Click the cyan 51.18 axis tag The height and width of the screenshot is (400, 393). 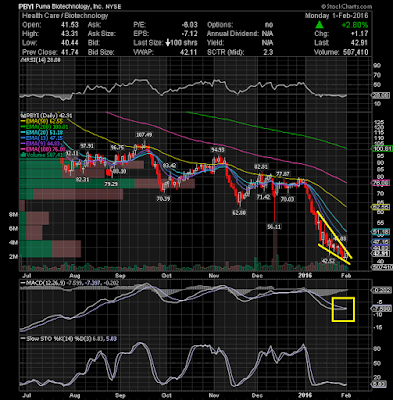[380, 232]
